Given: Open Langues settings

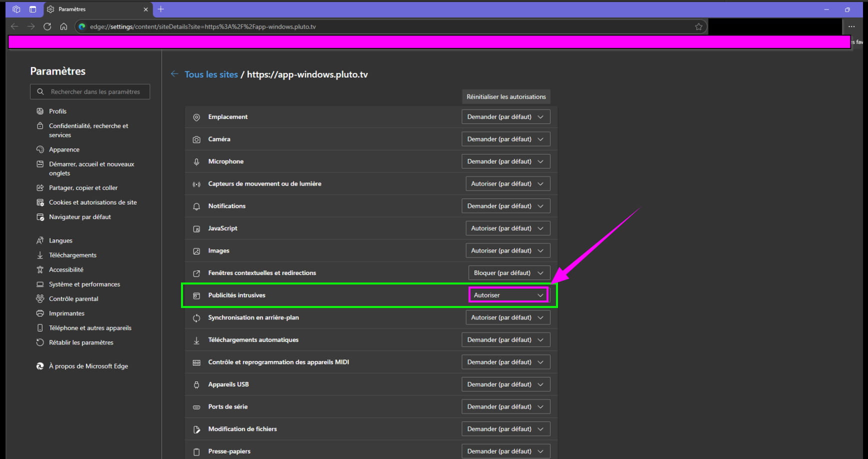Looking at the screenshot, I should point(60,240).
